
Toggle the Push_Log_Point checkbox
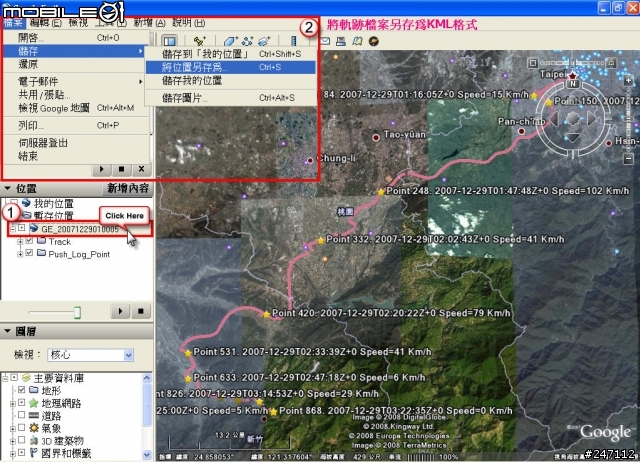tap(29, 253)
